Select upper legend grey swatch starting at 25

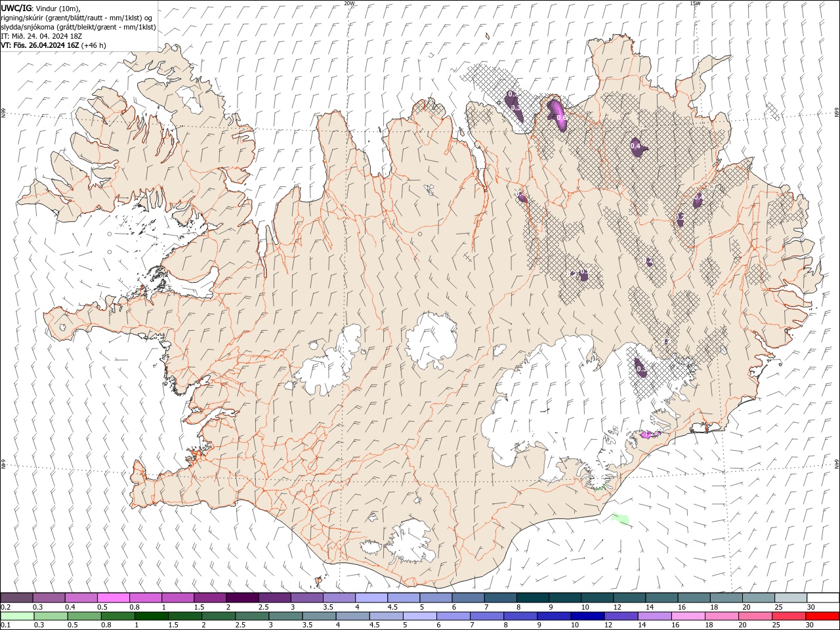point(790,598)
